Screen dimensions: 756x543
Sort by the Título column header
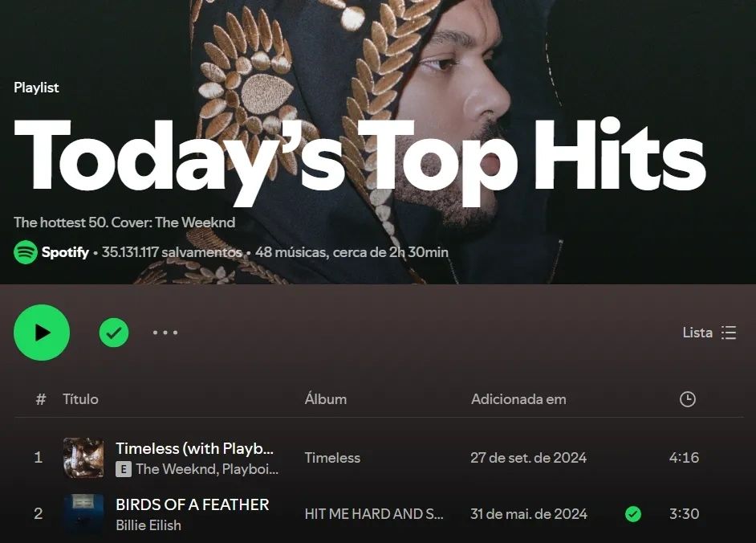tap(80, 399)
